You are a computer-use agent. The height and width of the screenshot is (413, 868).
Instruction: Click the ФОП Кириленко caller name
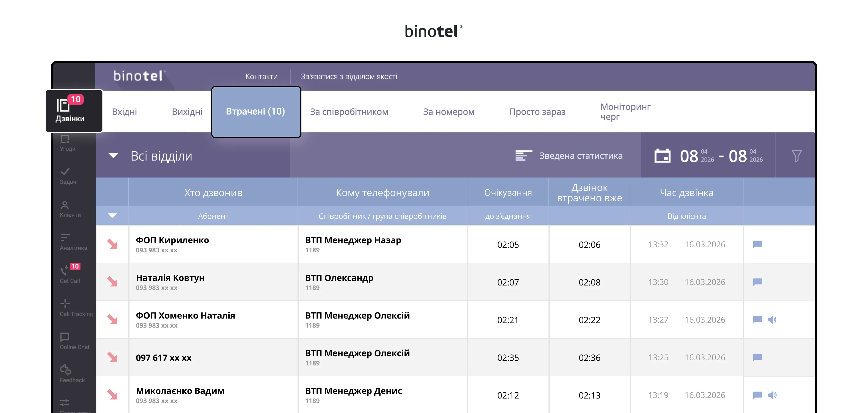click(x=172, y=240)
